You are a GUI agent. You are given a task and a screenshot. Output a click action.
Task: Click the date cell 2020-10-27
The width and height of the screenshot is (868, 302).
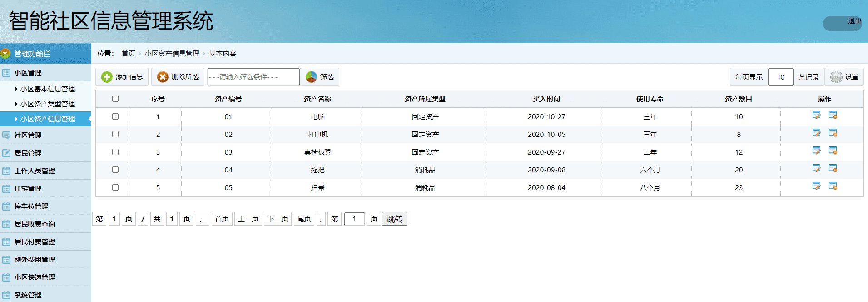click(x=546, y=116)
